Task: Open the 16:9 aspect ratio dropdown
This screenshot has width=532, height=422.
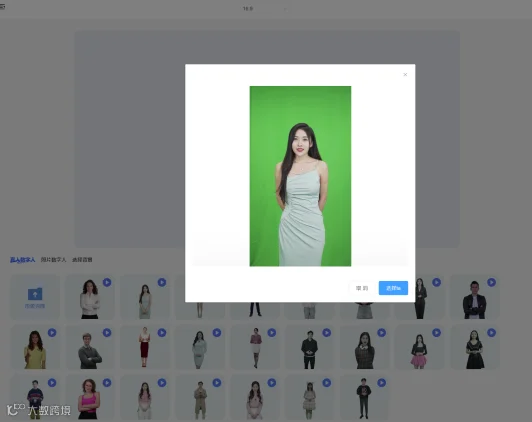Action: (x=266, y=8)
